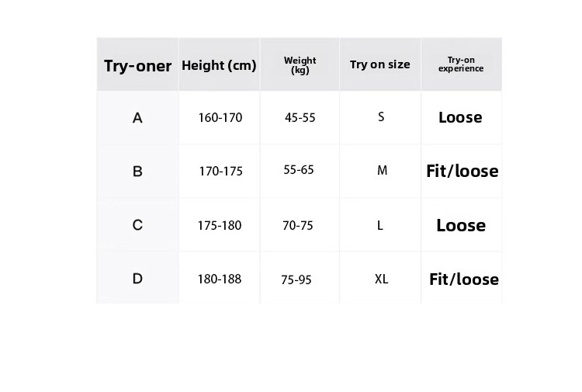The width and height of the screenshot is (582, 392).
Task: Select try-oner B cell
Action: [137, 172]
